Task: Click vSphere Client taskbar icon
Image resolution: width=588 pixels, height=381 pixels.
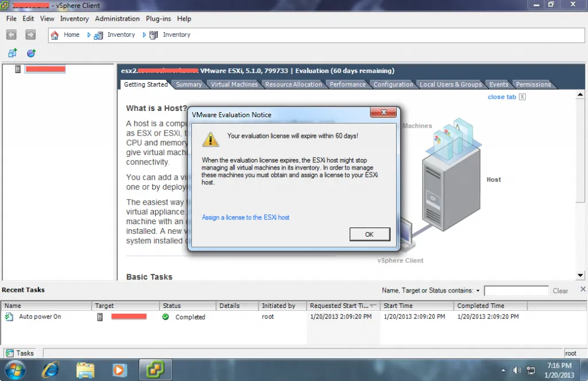Action: (155, 370)
